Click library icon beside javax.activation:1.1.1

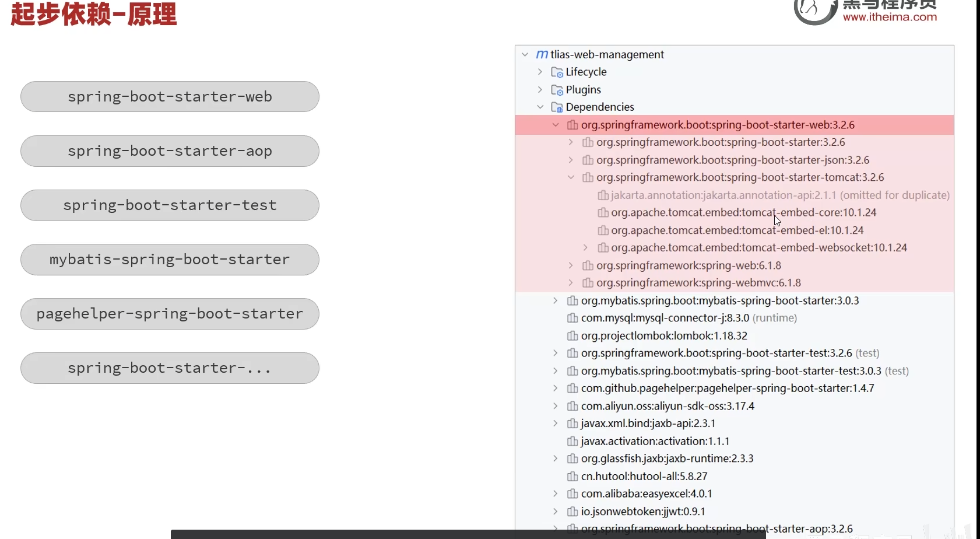pyautogui.click(x=572, y=441)
